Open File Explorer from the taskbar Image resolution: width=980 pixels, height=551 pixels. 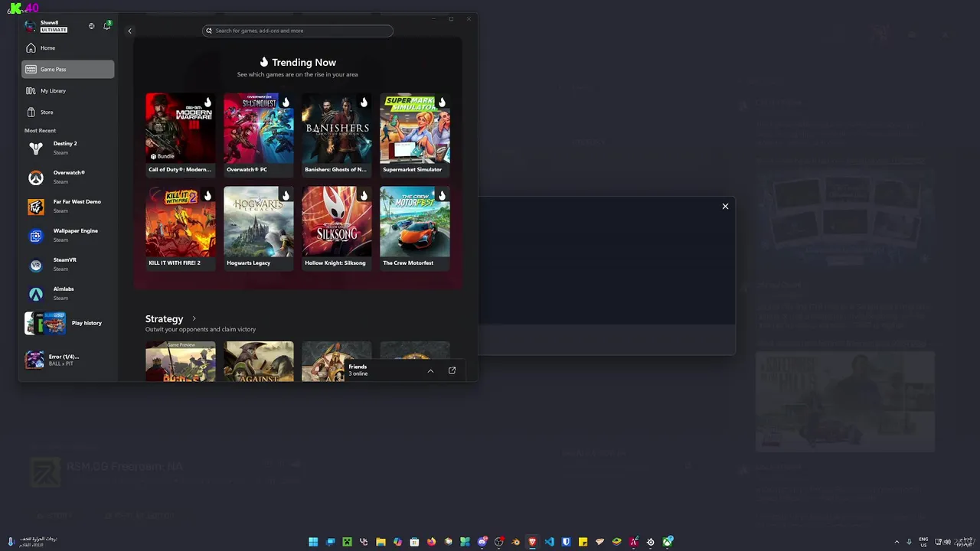pyautogui.click(x=381, y=542)
